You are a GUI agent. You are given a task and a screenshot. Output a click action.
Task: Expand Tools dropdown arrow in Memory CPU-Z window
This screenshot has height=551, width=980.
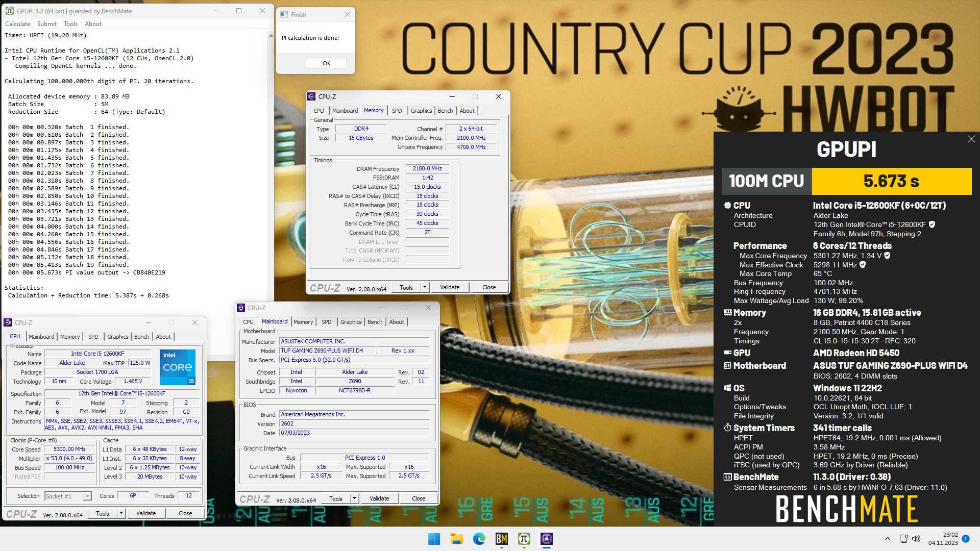[x=425, y=287]
